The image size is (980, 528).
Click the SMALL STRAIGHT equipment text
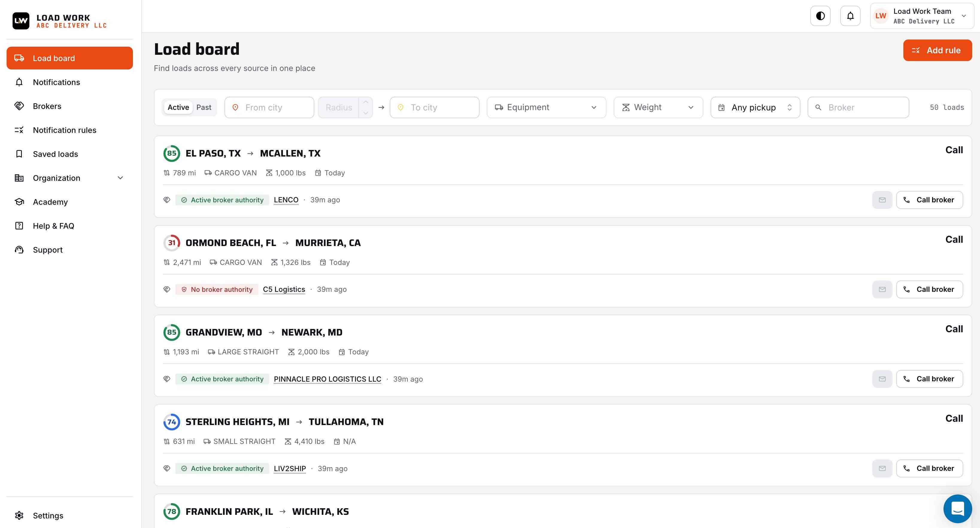tap(244, 442)
